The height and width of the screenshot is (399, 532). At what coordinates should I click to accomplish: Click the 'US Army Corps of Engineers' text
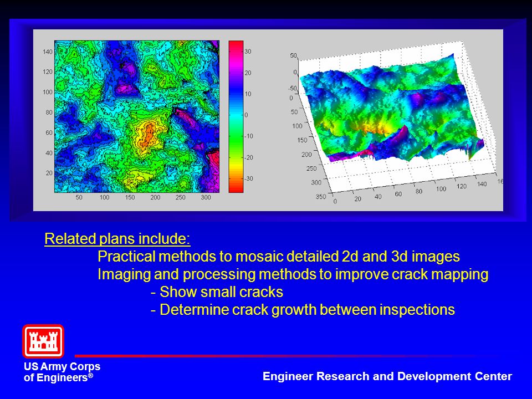pos(62,372)
